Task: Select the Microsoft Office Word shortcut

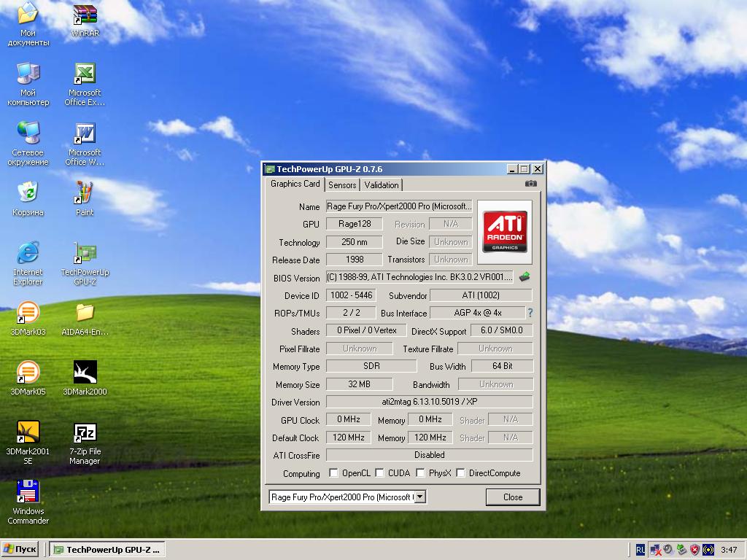Action: pyautogui.click(x=85, y=144)
